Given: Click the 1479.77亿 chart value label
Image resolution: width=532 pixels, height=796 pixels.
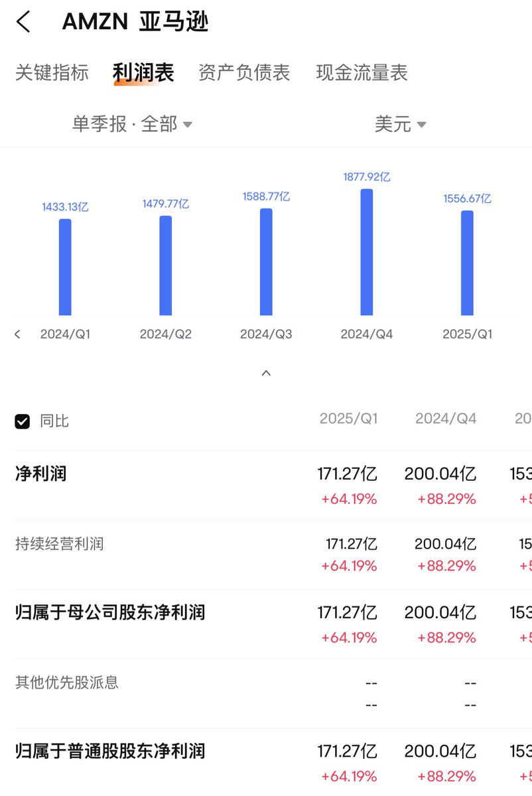Looking at the screenshot, I should pyautogui.click(x=166, y=204).
